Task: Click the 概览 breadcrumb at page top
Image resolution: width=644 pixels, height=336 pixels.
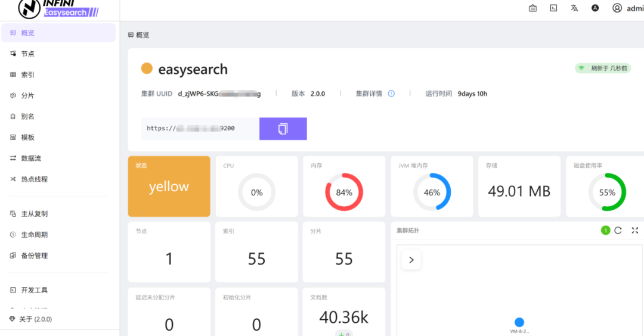Action: click(x=139, y=35)
